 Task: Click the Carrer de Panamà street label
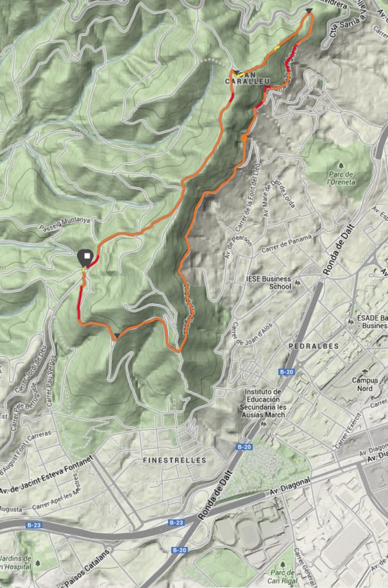[x=286, y=243]
